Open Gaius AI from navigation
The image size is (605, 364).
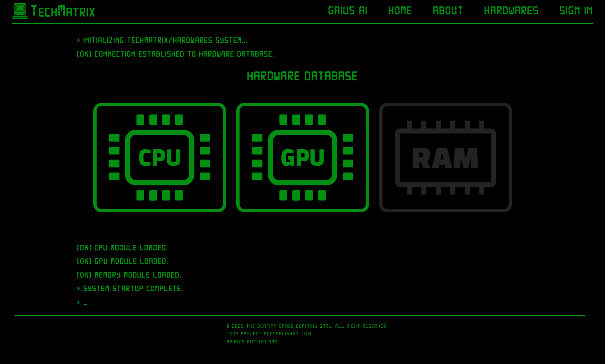(348, 11)
